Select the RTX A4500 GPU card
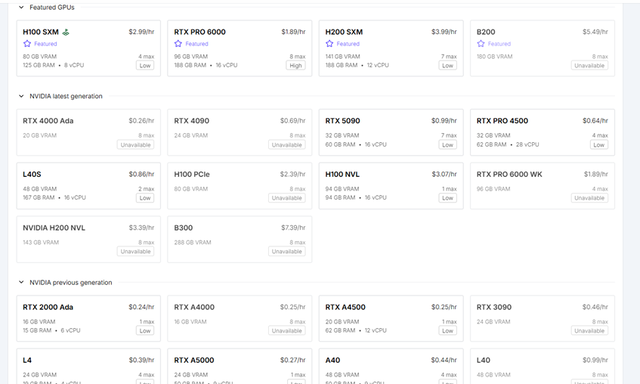This screenshot has height=384, width=640. (x=391, y=318)
